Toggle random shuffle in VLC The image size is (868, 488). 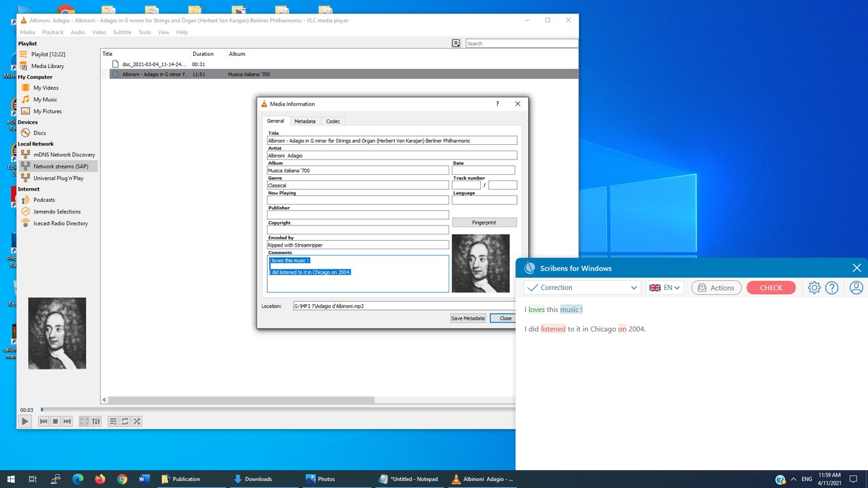(x=137, y=421)
